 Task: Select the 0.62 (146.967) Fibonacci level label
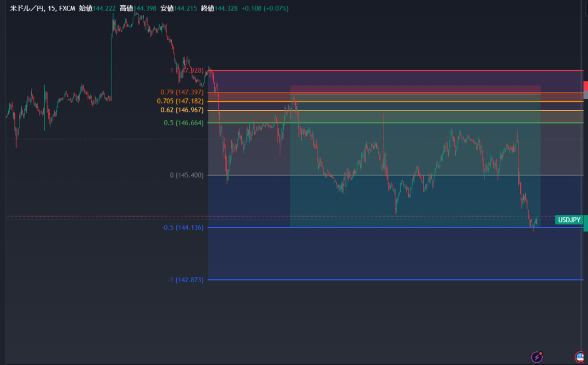[x=181, y=110]
